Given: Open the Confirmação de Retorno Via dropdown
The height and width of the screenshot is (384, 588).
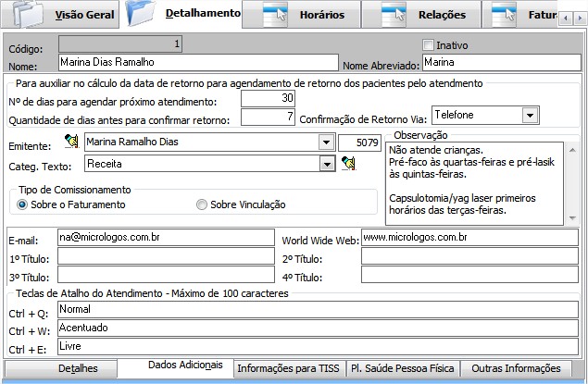Looking at the screenshot, I should click(530, 115).
